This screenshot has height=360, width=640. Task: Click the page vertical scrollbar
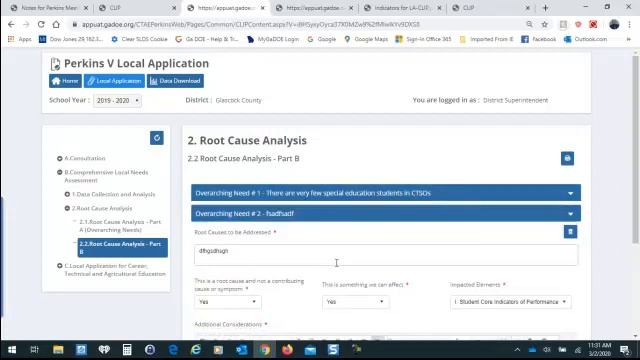tap(635, 150)
